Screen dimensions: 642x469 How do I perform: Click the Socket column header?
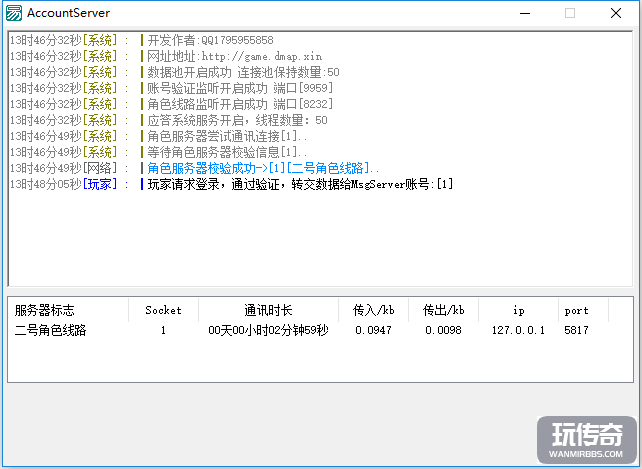tap(163, 310)
